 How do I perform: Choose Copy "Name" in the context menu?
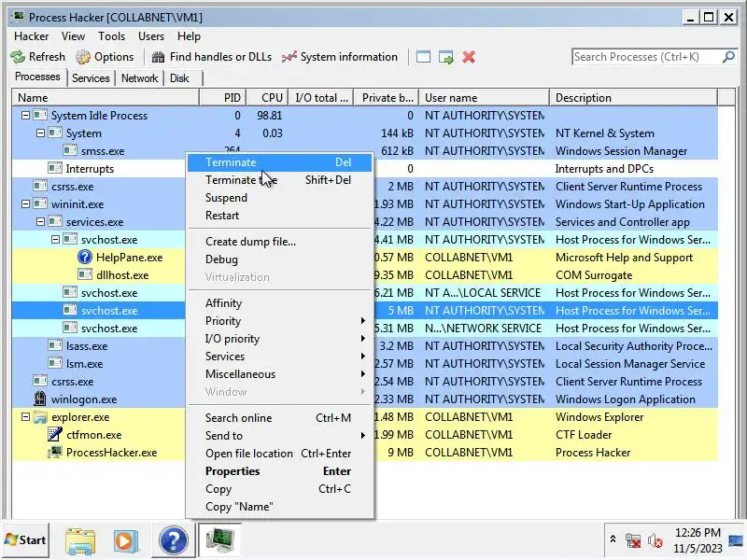tap(279, 507)
